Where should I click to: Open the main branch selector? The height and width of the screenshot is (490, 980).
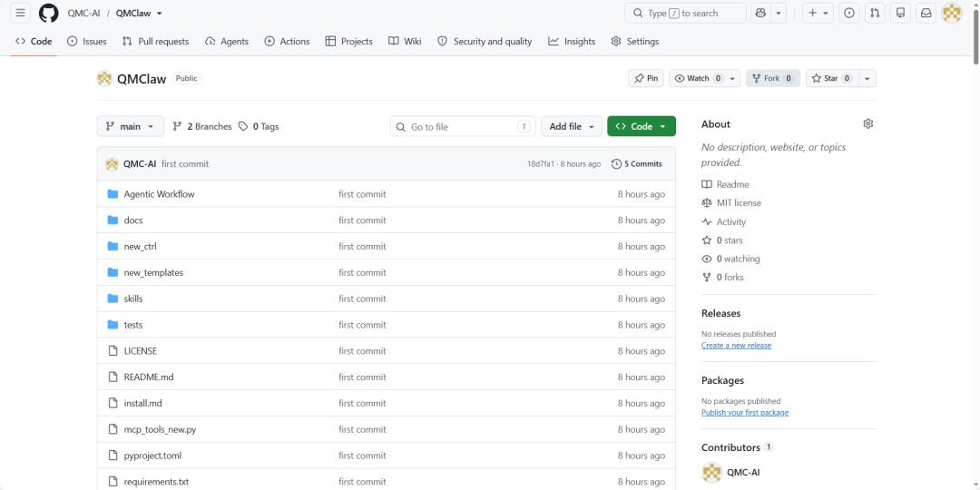pos(130,126)
